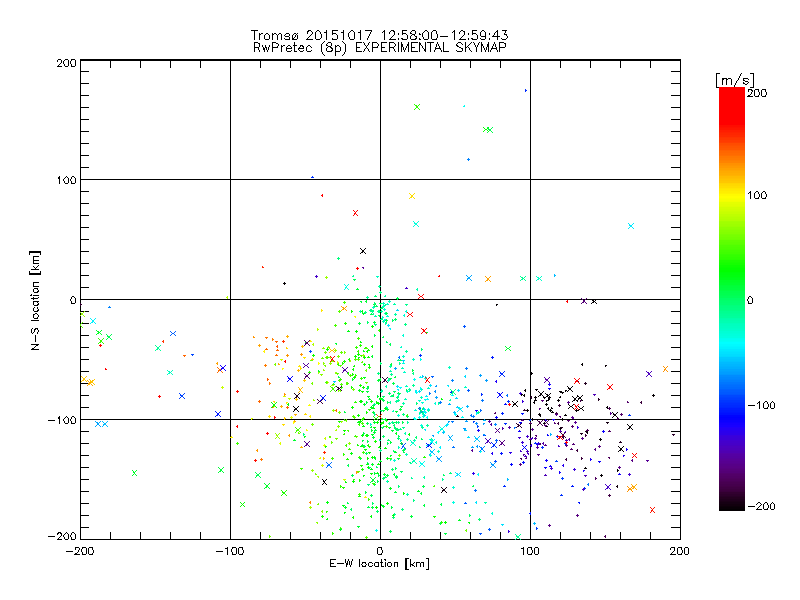Viewport: 800px width, 600px height.
Task: Click the '0' tick label on E-W axis
Action: pyautogui.click(x=380, y=551)
